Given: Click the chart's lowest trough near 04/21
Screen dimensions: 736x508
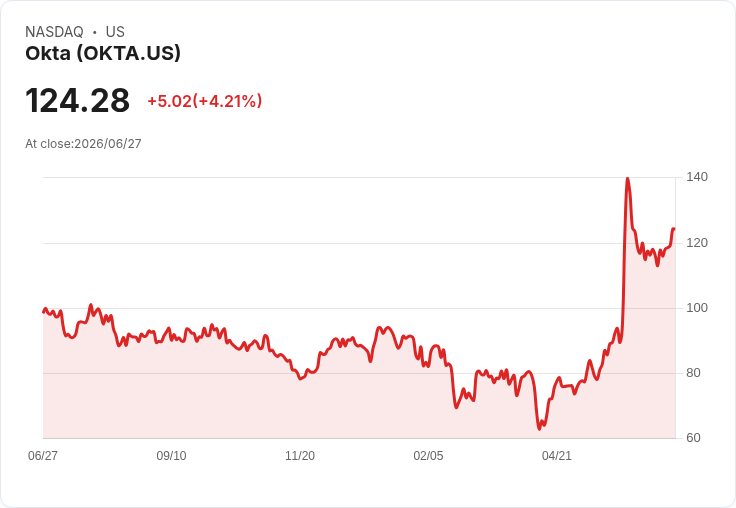Looking at the screenshot, I should 539,428.
